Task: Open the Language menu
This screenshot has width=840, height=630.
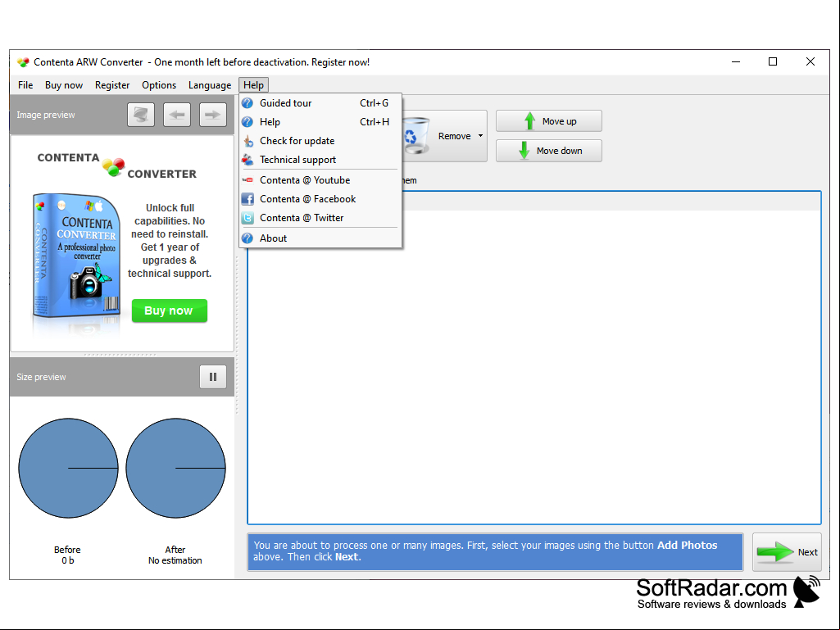Action: [x=210, y=85]
